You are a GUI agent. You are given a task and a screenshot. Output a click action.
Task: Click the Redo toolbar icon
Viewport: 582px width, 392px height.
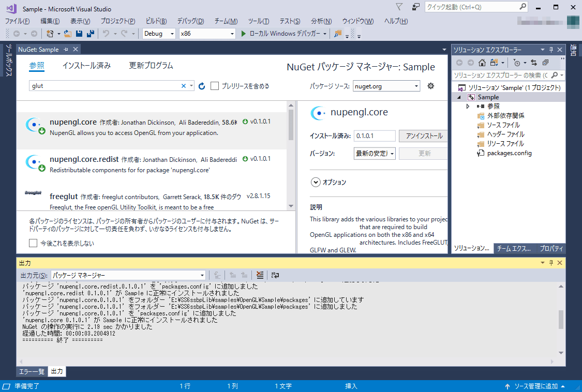[124, 34]
